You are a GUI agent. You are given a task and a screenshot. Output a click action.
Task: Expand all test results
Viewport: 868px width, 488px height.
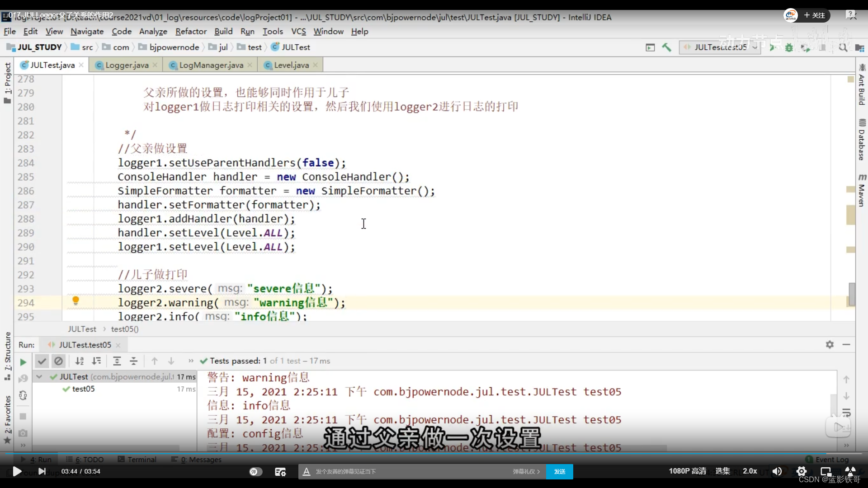click(117, 361)
